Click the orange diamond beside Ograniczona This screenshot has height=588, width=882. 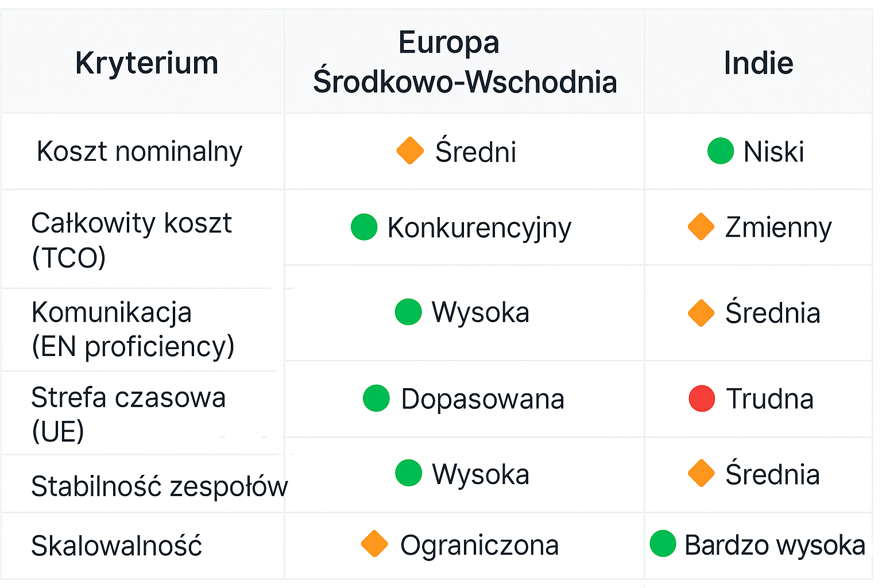(374, 544)
